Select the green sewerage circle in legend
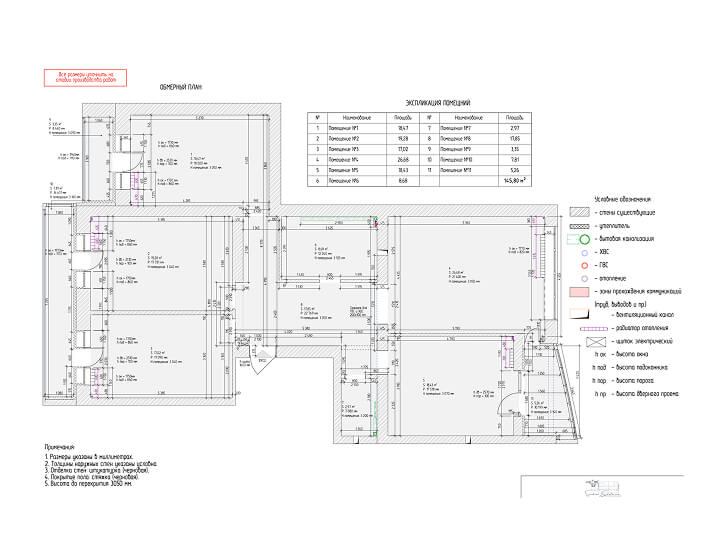This screenshot has height=560, width=720. click(x=584, y=239)
